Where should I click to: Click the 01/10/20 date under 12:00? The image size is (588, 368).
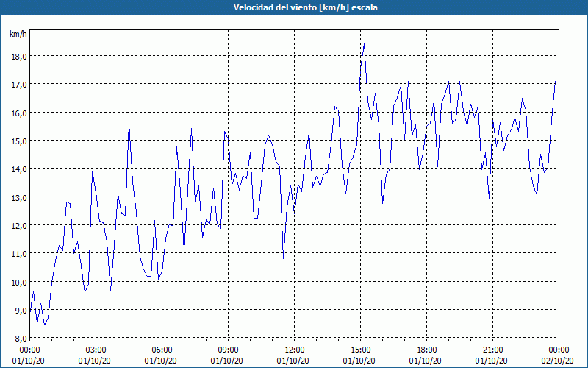[x=293, y=361]
